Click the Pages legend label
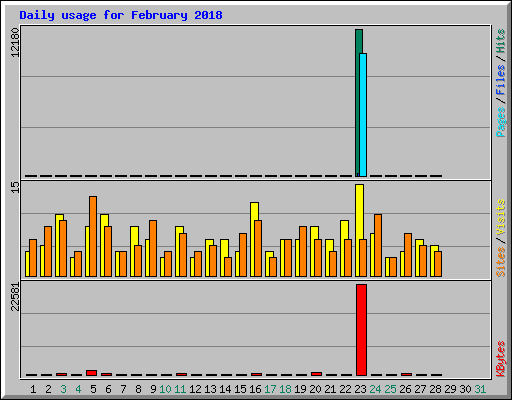The image size is (512, 400). pyautogui.click(x=501, y=122)
